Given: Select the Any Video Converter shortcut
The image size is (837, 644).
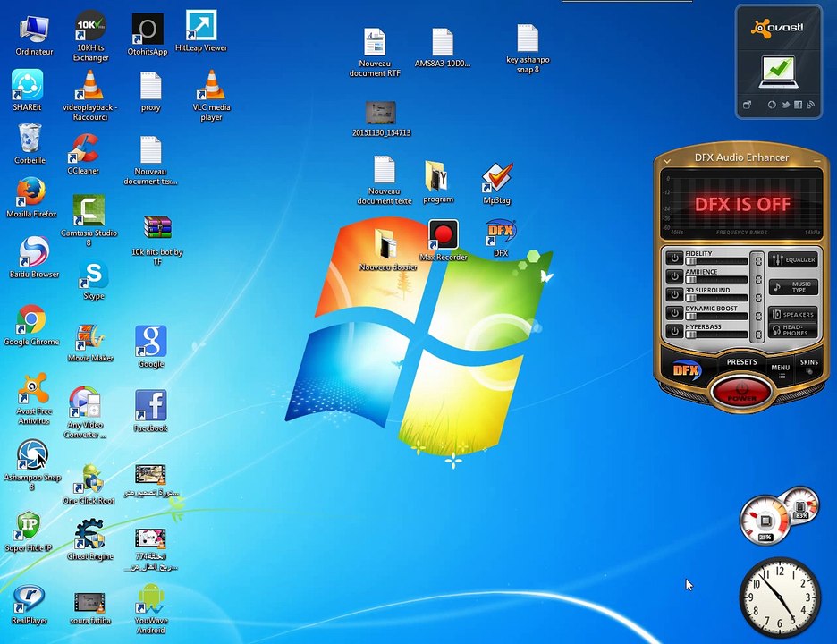Looking at the screenshot, I should point(85,412).
